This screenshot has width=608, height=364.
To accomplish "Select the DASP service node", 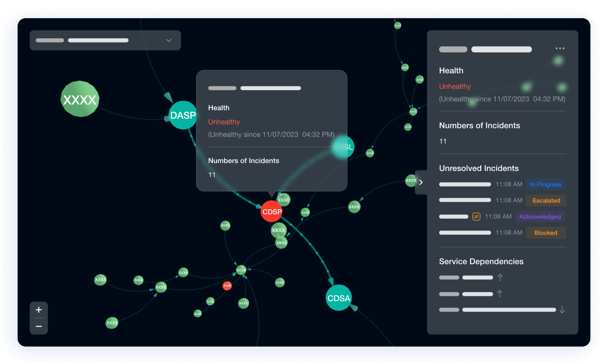I will tap(183, 115).
